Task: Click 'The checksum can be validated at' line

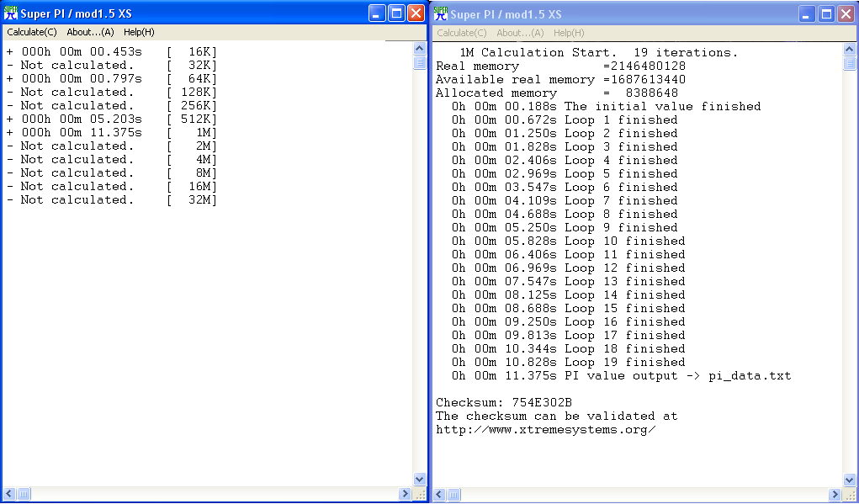Action: (x=557, y=416)
